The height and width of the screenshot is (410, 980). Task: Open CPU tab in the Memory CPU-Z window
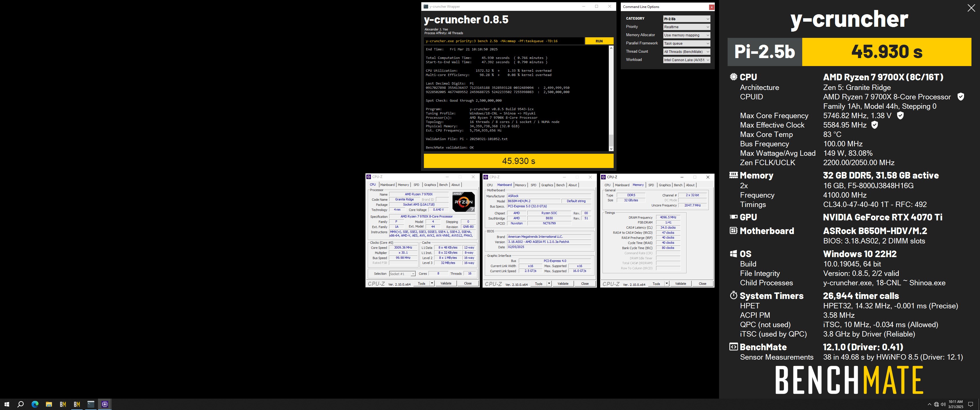click(608, 185)
